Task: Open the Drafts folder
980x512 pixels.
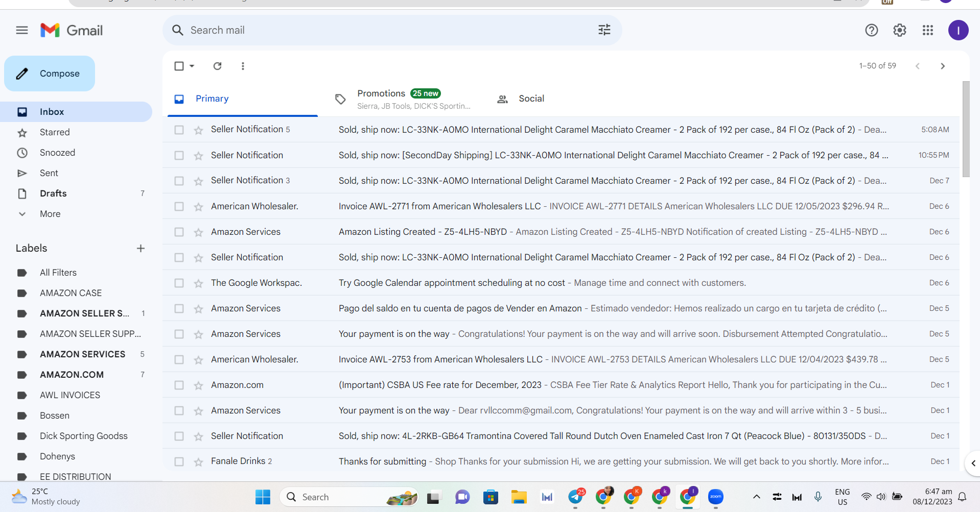Action: click(77, 193)
